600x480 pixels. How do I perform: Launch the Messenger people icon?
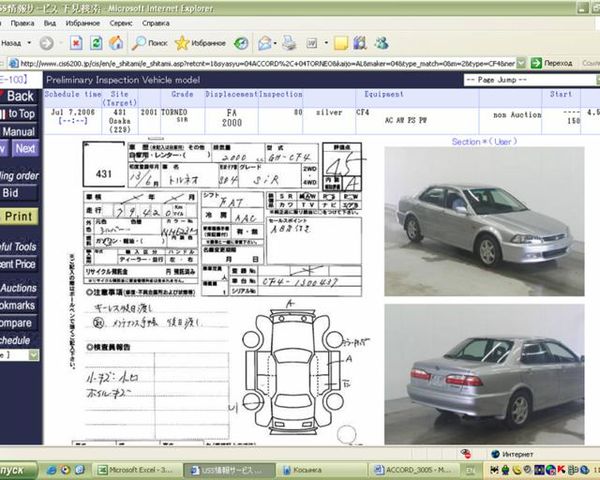coord(382,43)
